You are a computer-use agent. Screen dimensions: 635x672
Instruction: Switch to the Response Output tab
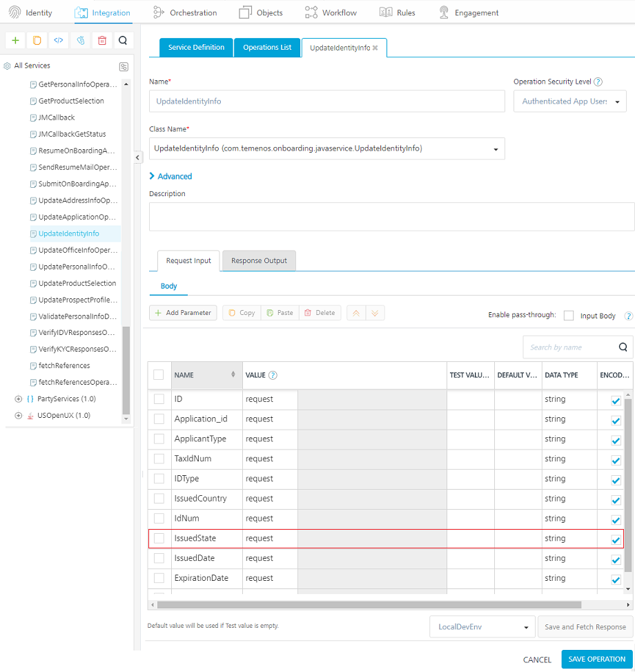point(259,261)
